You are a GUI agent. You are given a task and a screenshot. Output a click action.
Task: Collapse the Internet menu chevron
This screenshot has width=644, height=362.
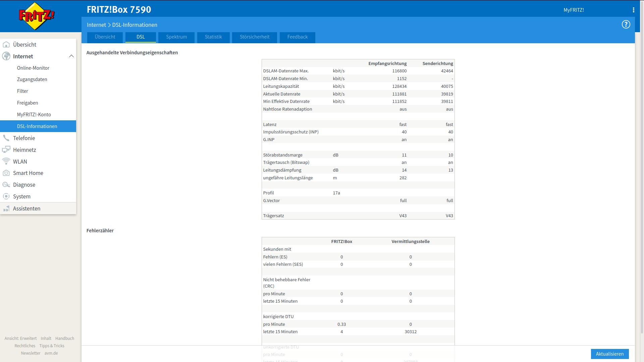tap(71, 56)
